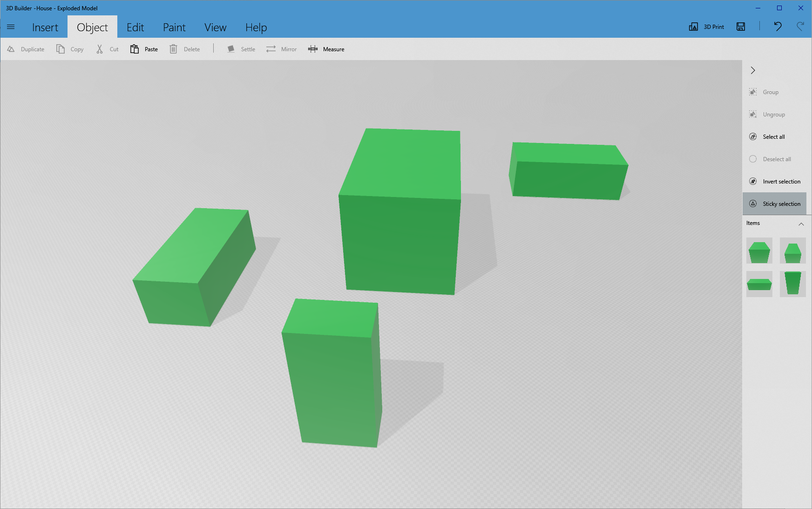The height and width of the screenshot is (509, 812).
Task: Select the Measure tool
Action: [x=312, y=49]
